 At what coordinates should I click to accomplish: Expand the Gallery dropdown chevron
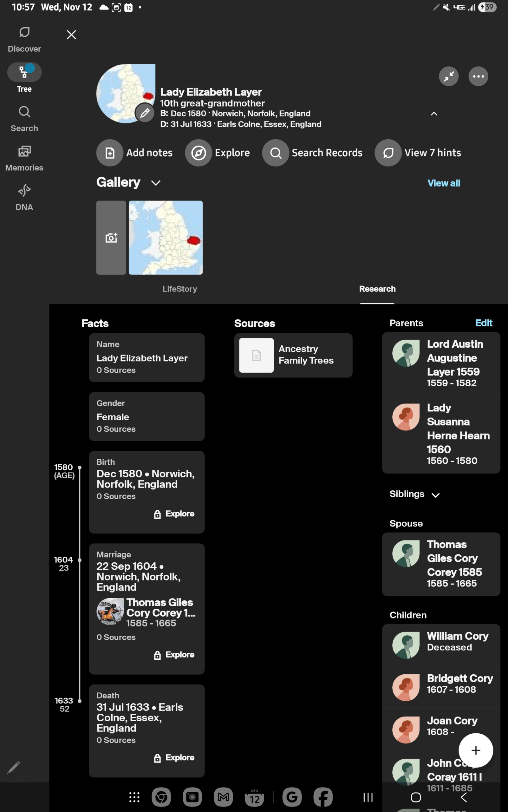pos(156,183)
